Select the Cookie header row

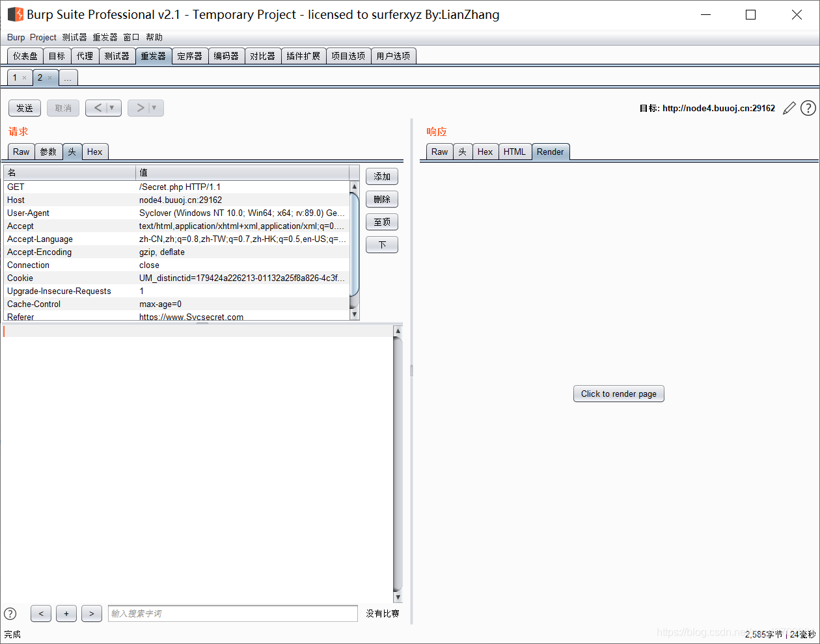[x=176, y=278]
